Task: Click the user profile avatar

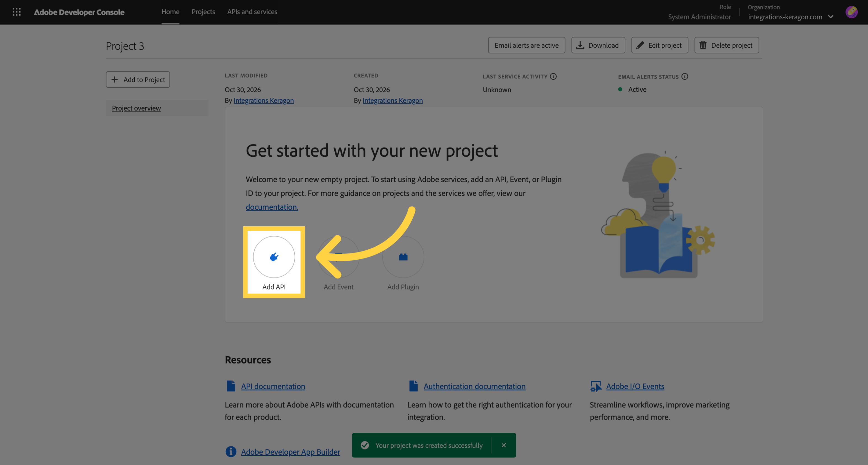Action: coord(851,12)
